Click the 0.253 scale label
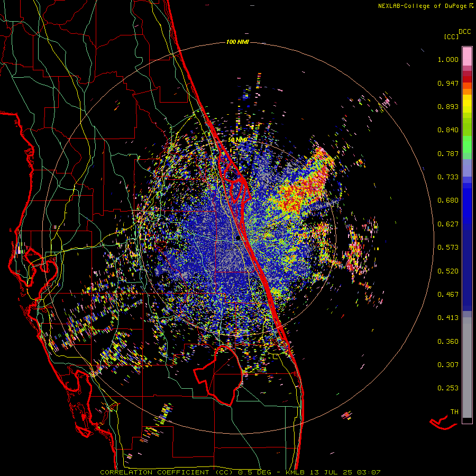 pyautogui.click(x=448, y=388)
